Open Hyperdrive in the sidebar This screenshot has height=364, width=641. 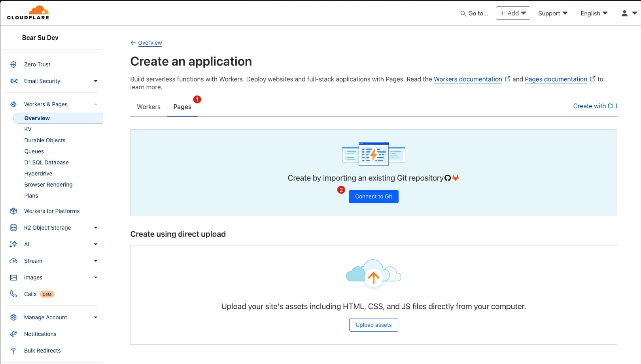tap(38, 174)
